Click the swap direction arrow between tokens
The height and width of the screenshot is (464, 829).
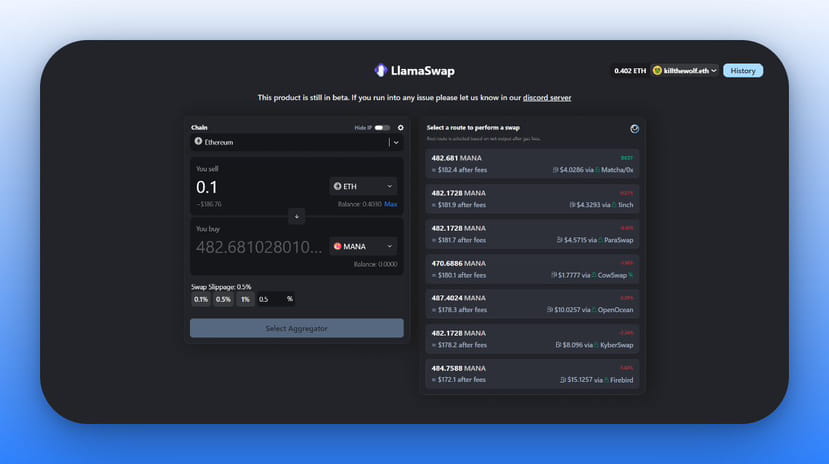click(x=297, y=216)
